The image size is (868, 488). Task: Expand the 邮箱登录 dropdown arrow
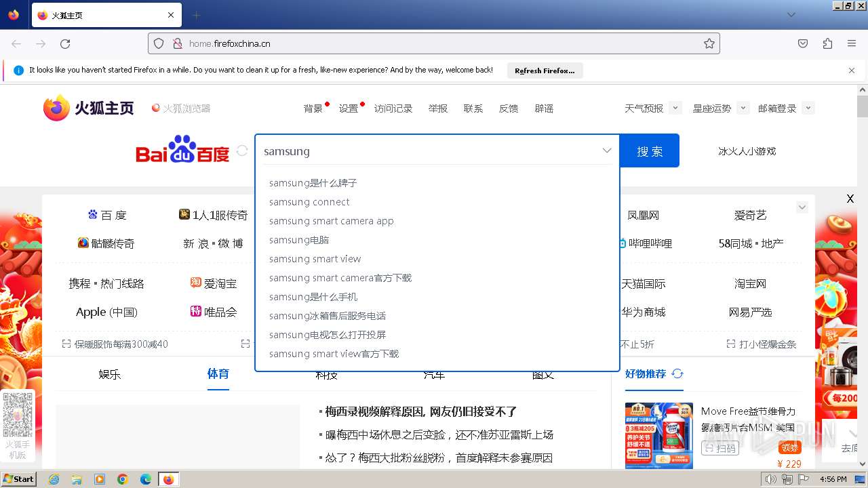pyautogui.click(x=808, y=108)
